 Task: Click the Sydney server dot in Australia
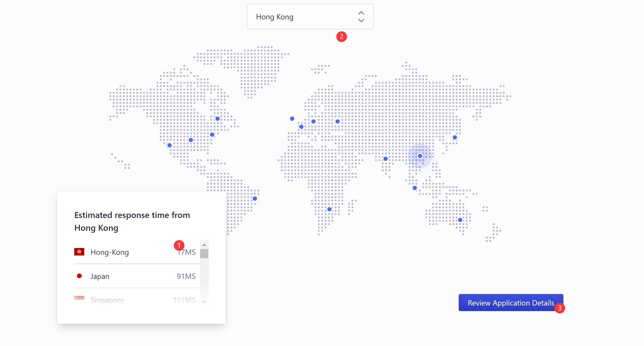(460, 220)
